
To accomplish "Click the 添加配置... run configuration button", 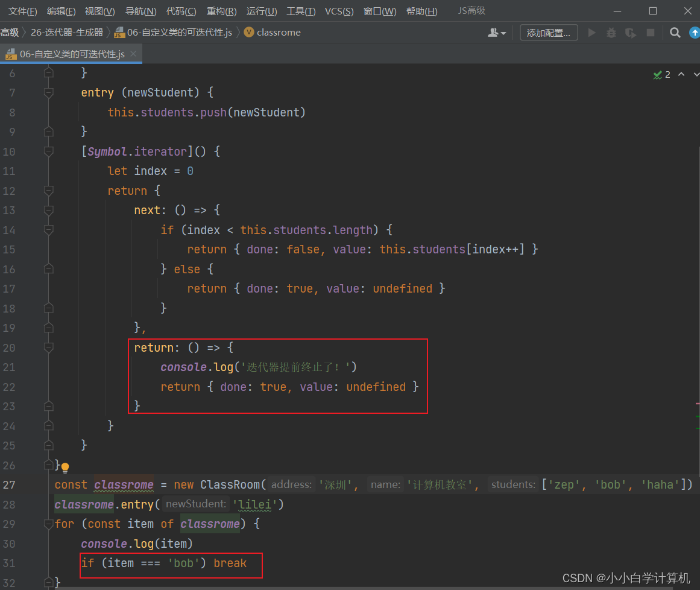I will click(549, 33).
